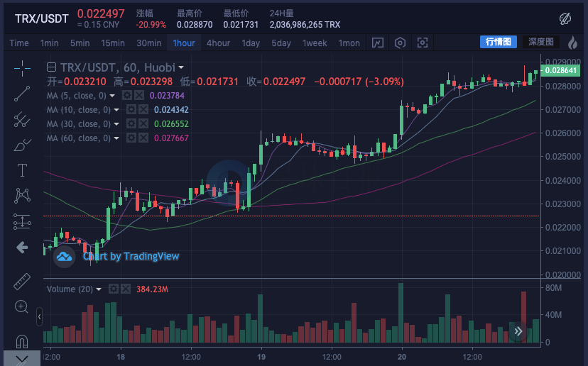Switch to 1week interval
Viewport: 588px width, 366px height.
315,43
